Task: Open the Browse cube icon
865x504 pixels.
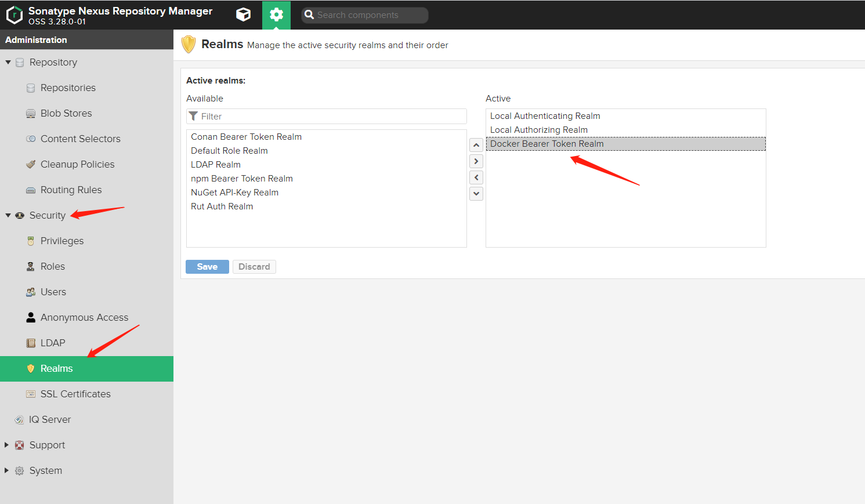Action: pyautogui.click(x=244, y=14)
